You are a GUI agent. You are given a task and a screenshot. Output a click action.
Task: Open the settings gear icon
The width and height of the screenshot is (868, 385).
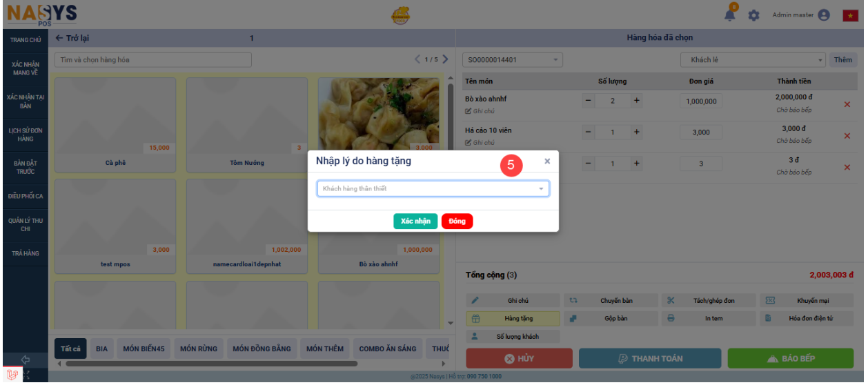(753, 16)
